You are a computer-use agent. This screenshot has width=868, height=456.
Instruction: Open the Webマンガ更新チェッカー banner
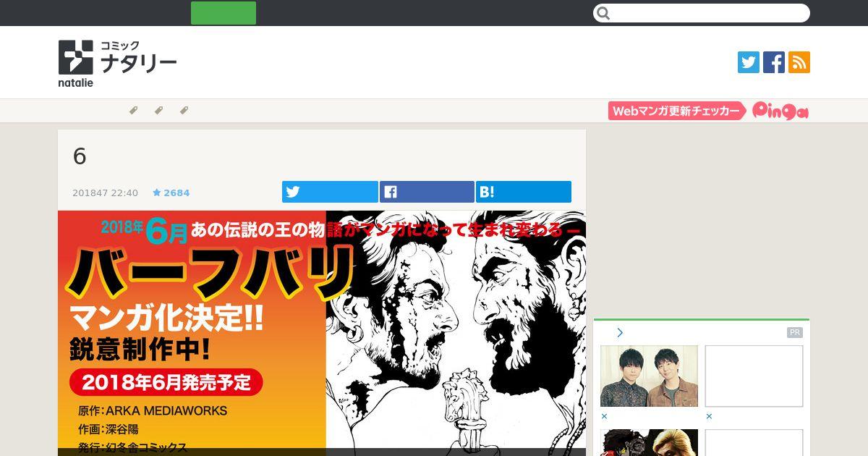click(677, 111)
